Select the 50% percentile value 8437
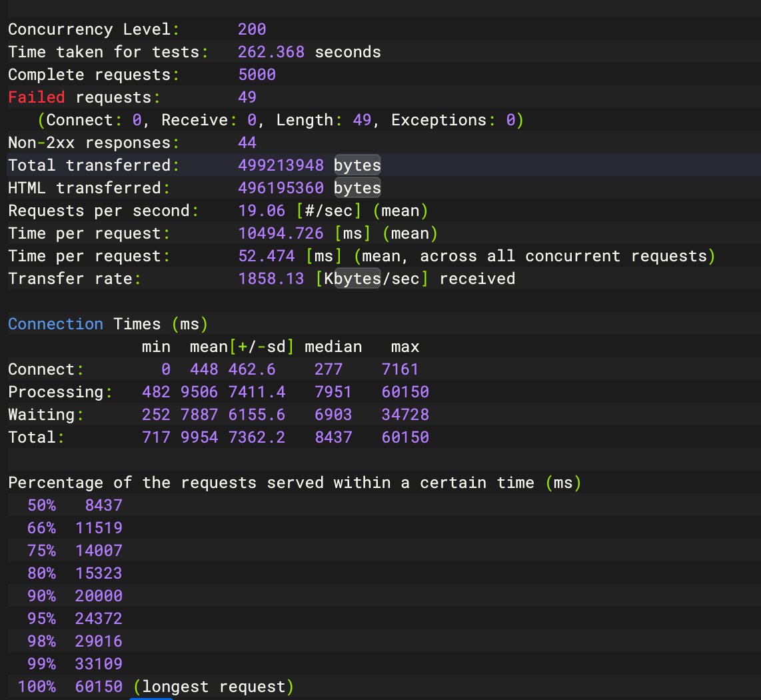 pyautogui.click(x=103, y=505)
